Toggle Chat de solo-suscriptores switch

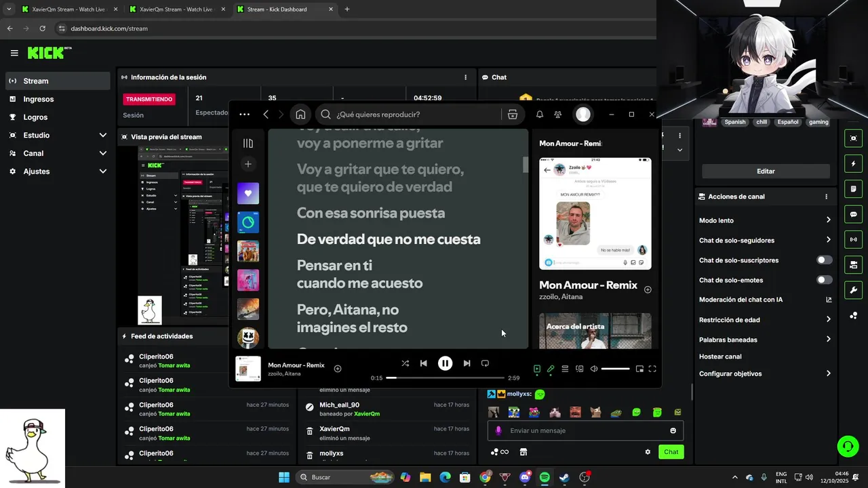click(824, 260)
